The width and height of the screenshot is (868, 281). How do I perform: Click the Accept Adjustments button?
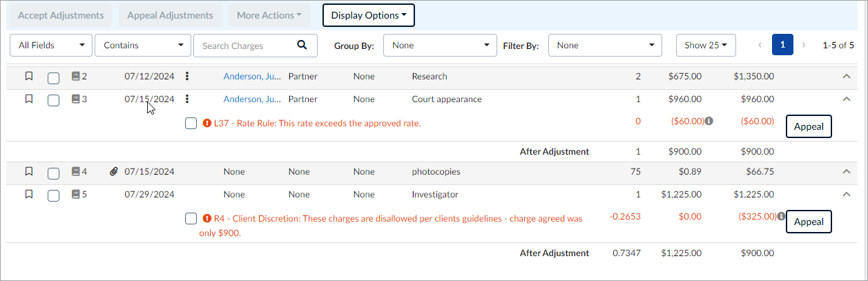coord(61,15)
